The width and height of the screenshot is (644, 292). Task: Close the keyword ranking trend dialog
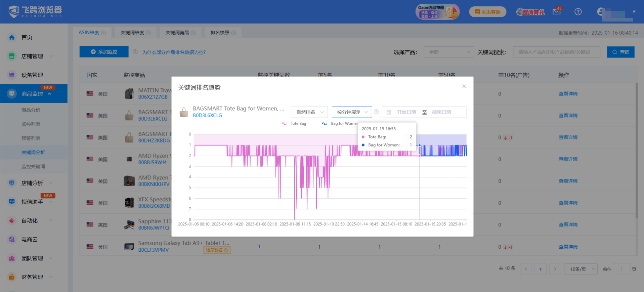click(464, 86)
